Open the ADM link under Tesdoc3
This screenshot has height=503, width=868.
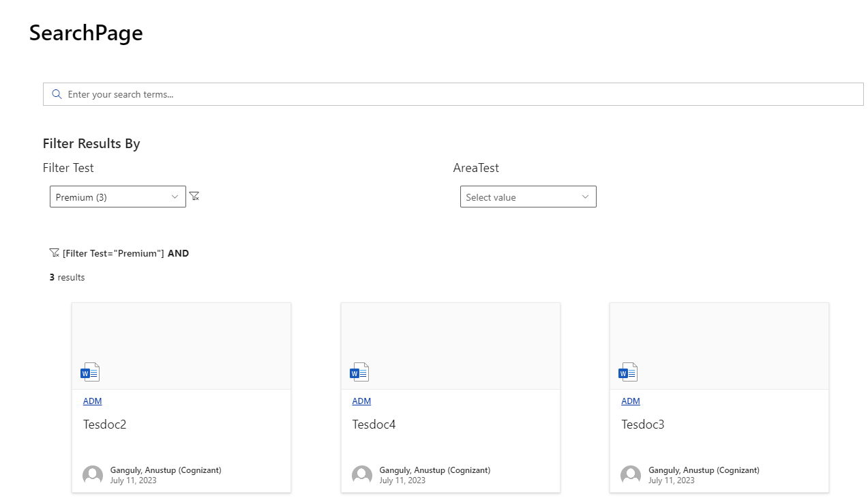coord(630,401)
